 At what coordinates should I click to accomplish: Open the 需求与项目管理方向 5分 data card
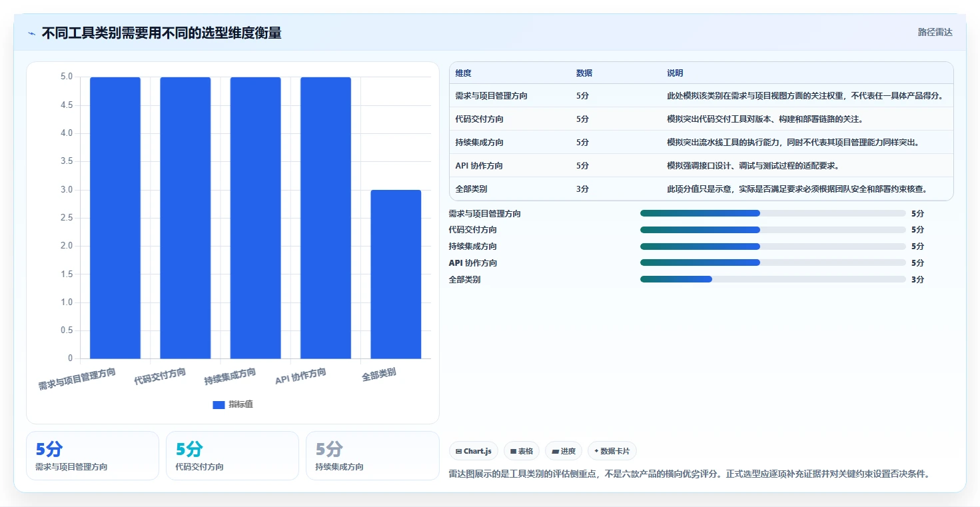click(x=93, y=456)
